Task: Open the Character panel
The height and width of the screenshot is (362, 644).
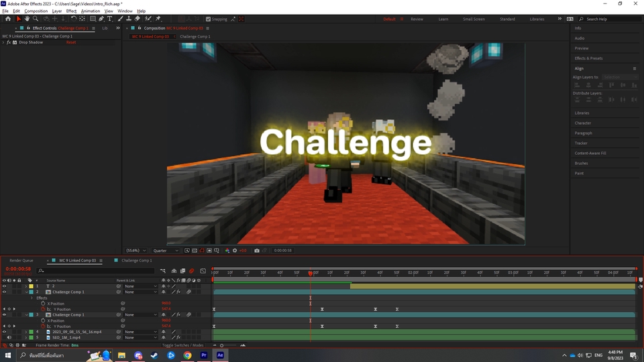Action: tap(583, 123)
